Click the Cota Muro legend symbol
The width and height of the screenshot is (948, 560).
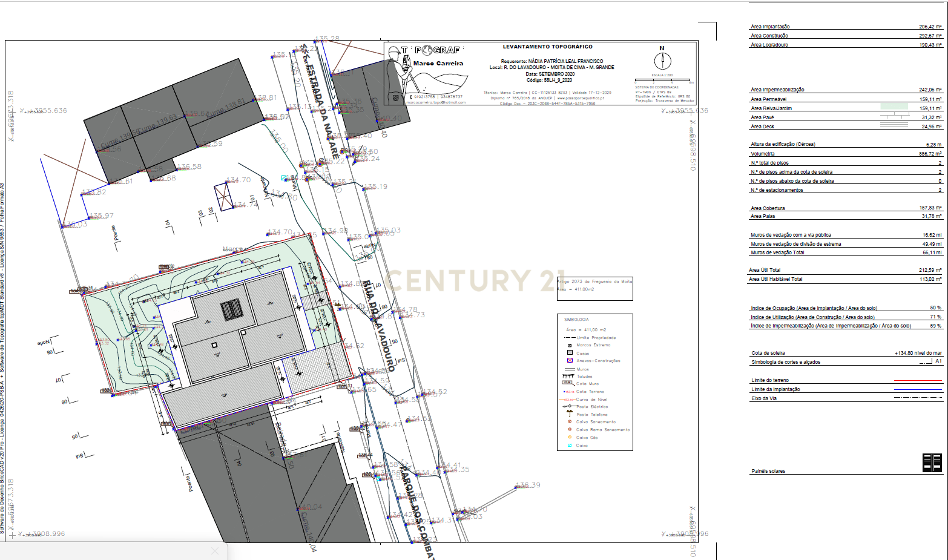[x=568, y=383]
